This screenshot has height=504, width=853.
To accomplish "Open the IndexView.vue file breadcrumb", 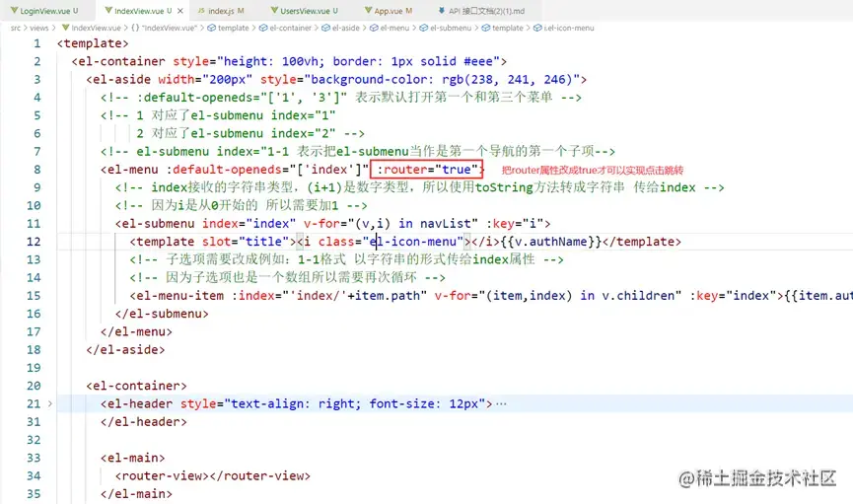I will pyautogui.click(x=97, y=28).
